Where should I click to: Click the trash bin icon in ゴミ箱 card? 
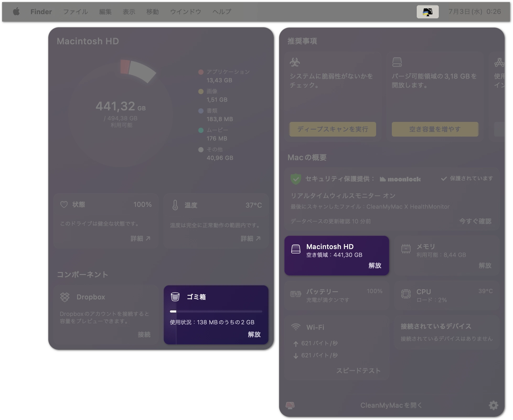[x=175, y=297]
